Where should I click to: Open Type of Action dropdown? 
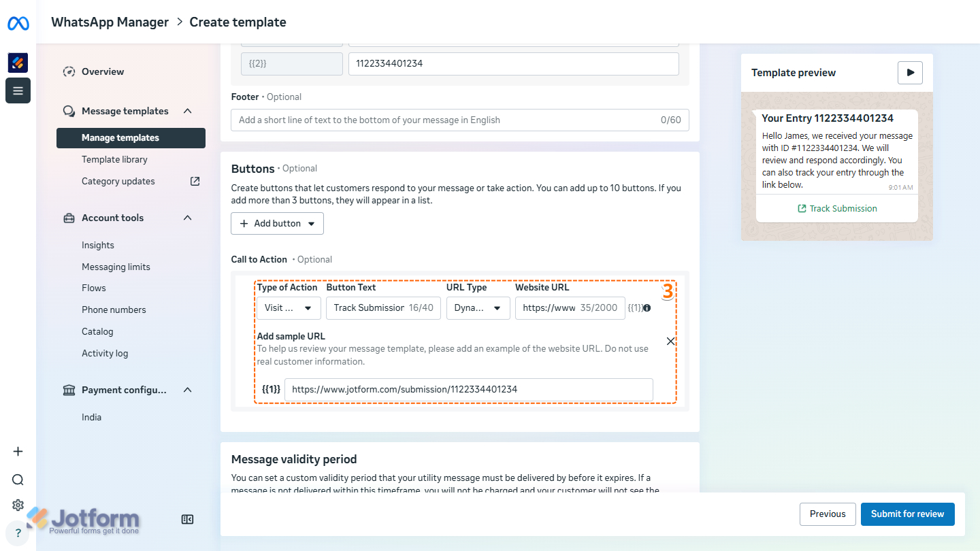click(289, 307)
